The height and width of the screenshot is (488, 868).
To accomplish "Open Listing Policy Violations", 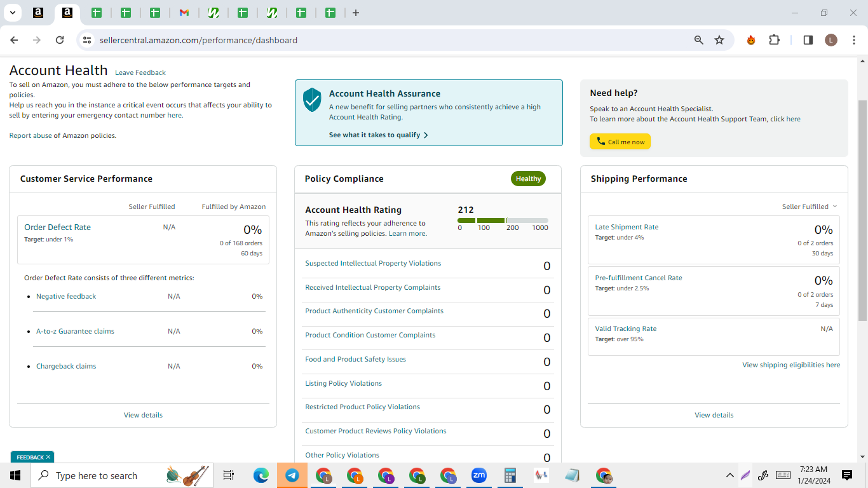I will pos(343,383).
